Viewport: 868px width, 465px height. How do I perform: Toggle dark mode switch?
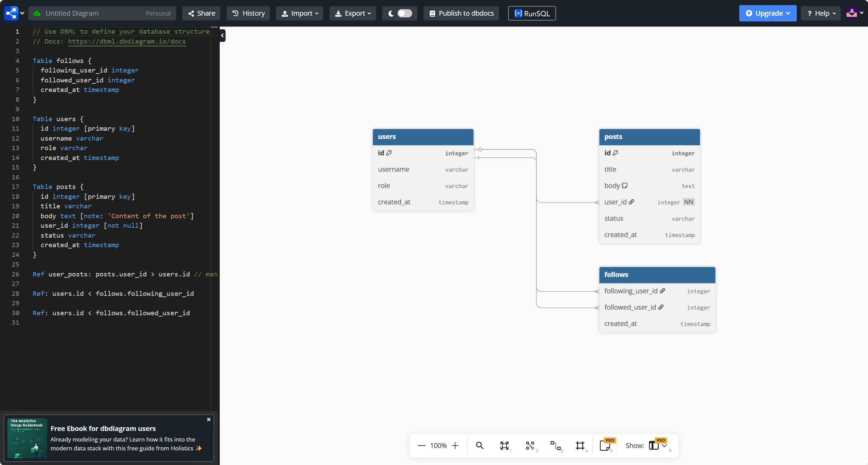pyautogui.click(x=404, y=13)
